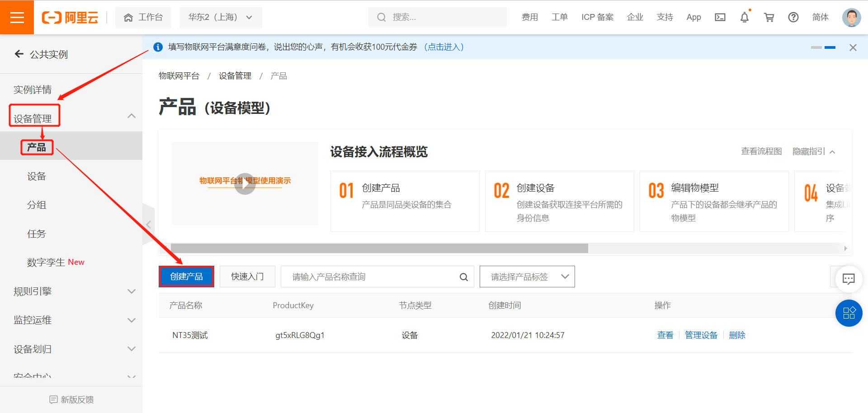The width and height of the screenshot is (868, 413).
Task: Open the 支持 menu
Action: point(665,17)
